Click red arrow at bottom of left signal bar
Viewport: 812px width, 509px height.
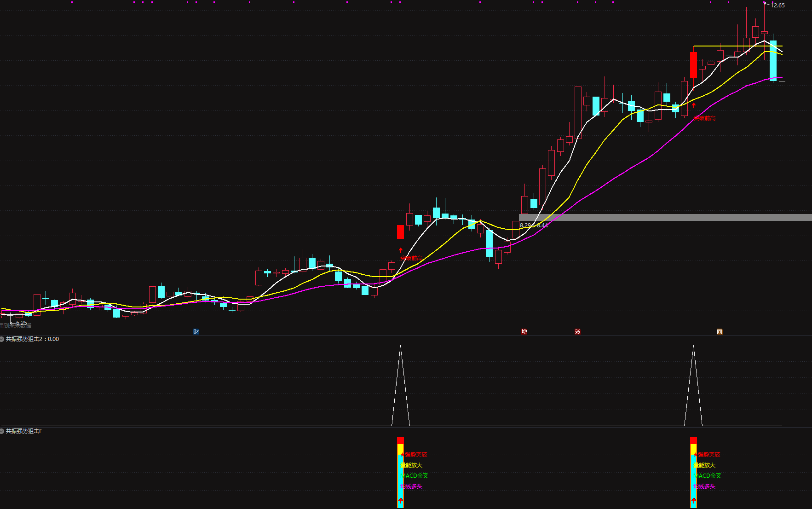click(401, 500)
